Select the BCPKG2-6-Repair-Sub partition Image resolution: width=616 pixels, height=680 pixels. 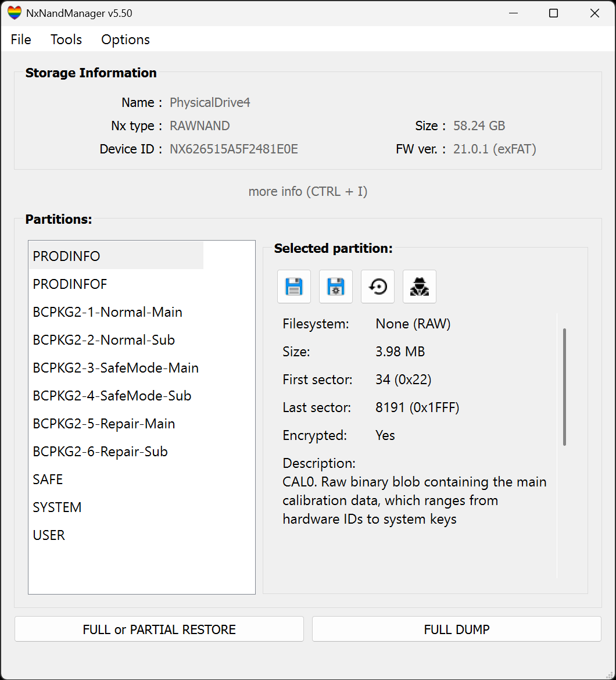point(100,452)
